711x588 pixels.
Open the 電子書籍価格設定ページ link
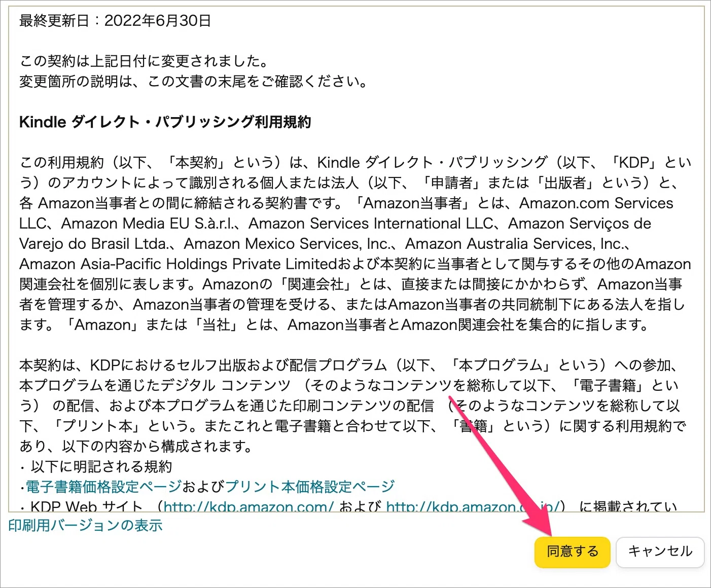click(x=103, y=487)
